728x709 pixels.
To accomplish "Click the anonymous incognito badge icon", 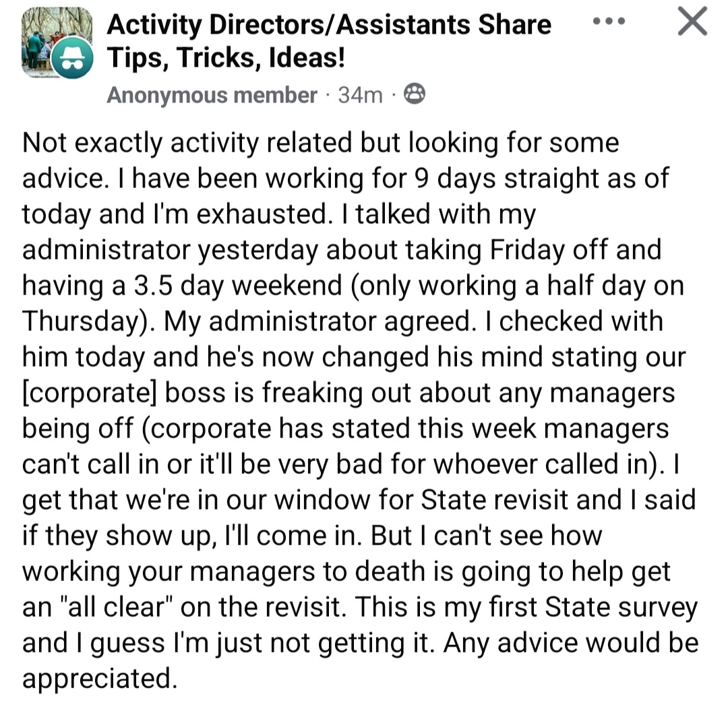I will pos(72,58).
